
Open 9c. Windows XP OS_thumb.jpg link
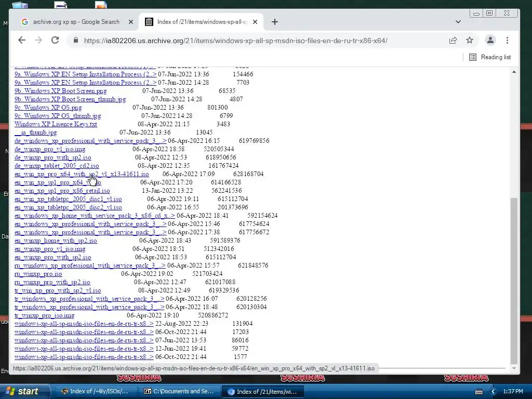tap(58, 116)
